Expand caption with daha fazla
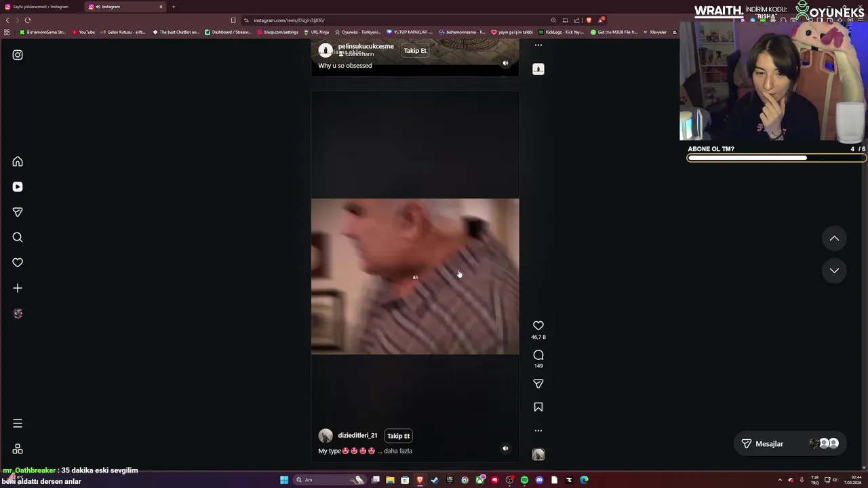 click(398, 451)
